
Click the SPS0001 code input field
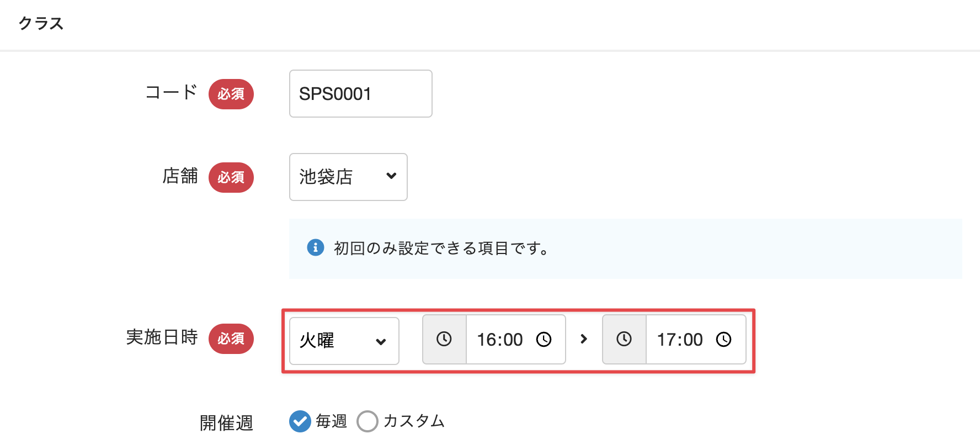pos(361,93)
